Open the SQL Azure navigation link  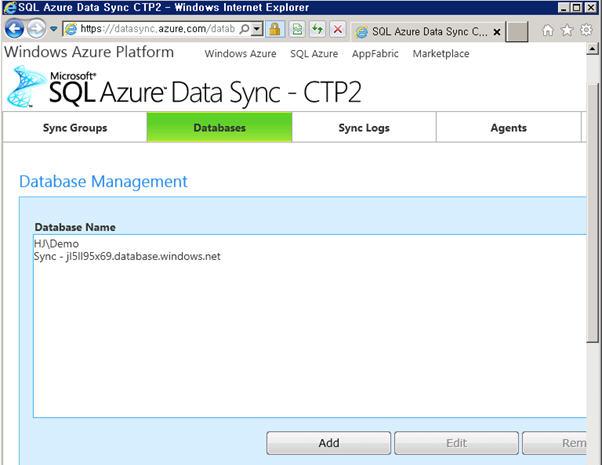pos(314,54)
